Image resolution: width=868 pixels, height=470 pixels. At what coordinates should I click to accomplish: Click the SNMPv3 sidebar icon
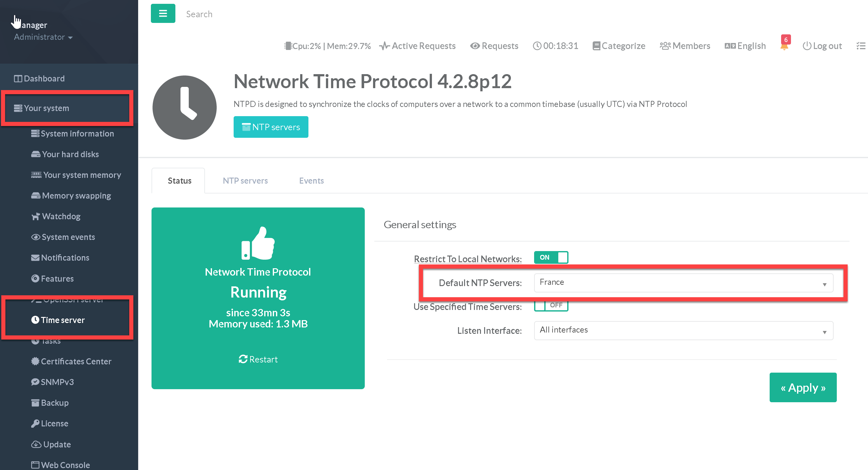tap(35, 382)
